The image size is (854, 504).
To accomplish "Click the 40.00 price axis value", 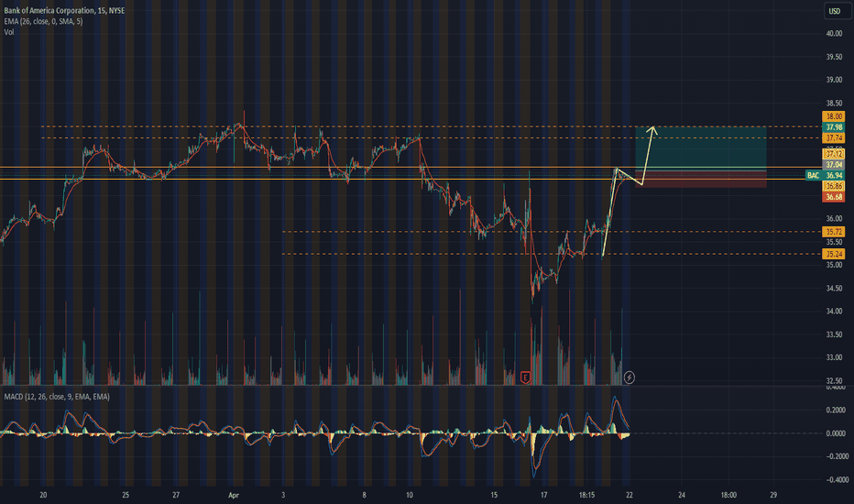I will (834, 33).
